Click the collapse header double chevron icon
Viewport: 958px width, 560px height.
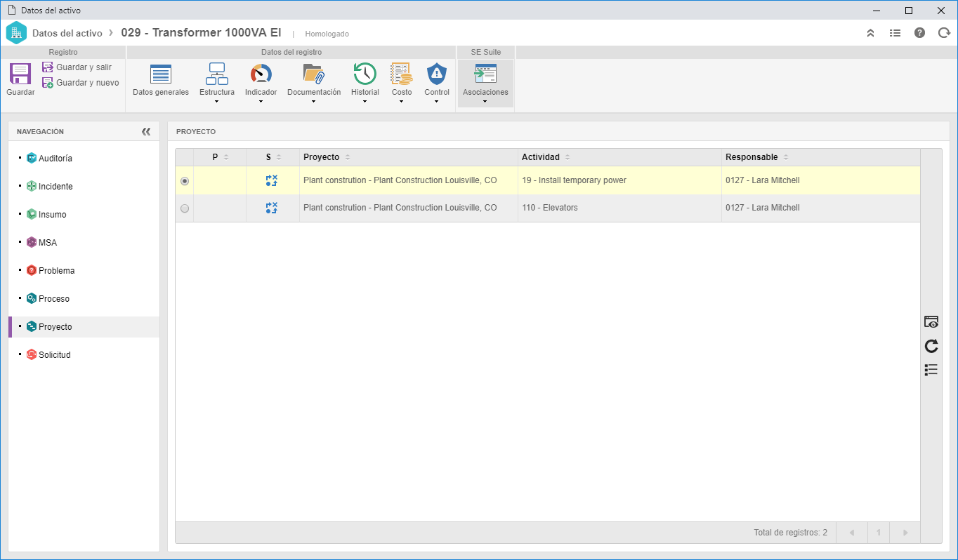870,33
